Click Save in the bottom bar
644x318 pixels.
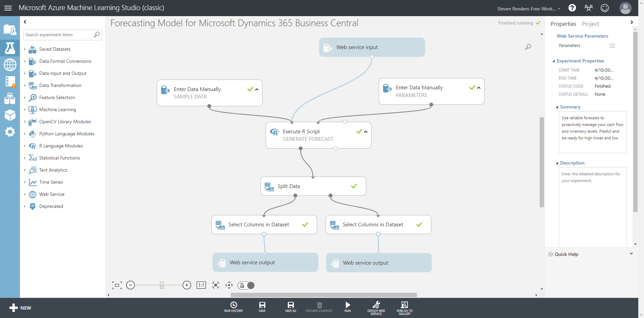(x=262, y=307)
